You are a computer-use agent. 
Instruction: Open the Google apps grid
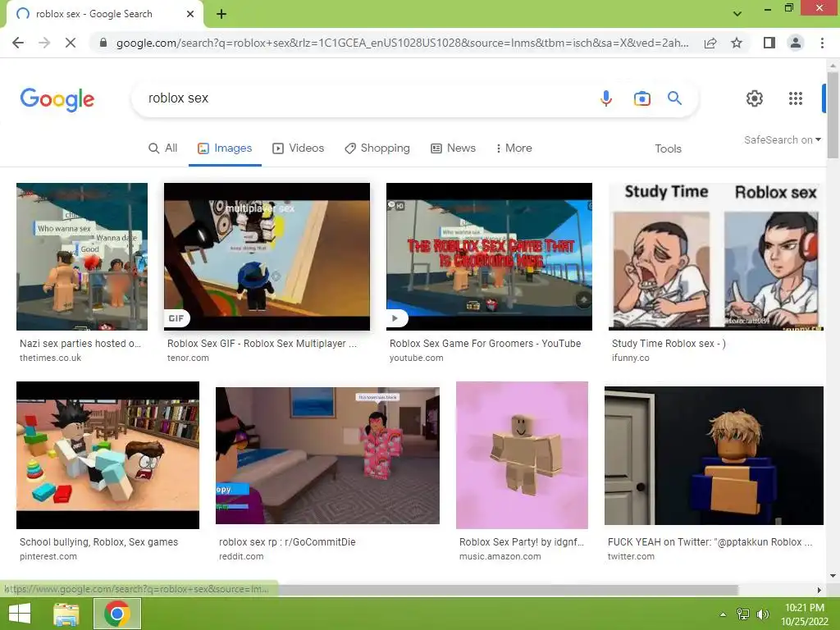pyautogui.click(x=796, y=98)
